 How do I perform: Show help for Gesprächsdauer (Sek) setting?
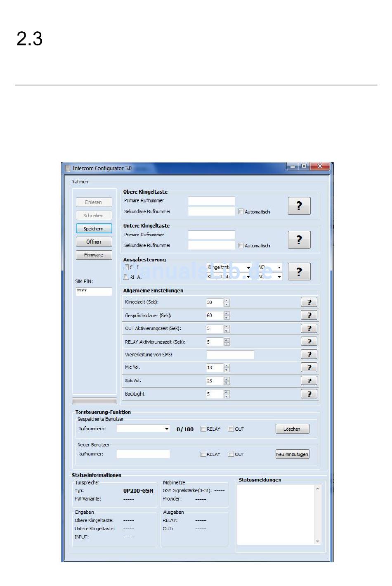[x=309, y=315]
